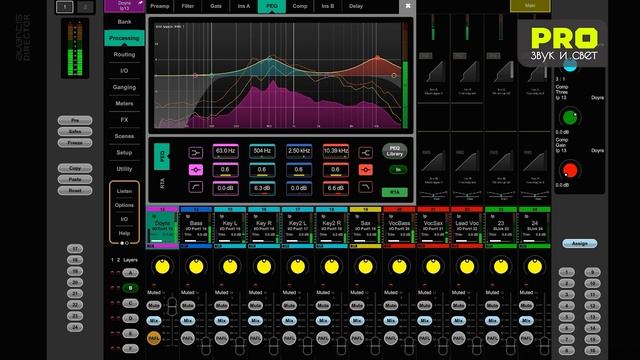
Task: Toggle Mix on the Lead Voc channel
Action: point(459,321)
